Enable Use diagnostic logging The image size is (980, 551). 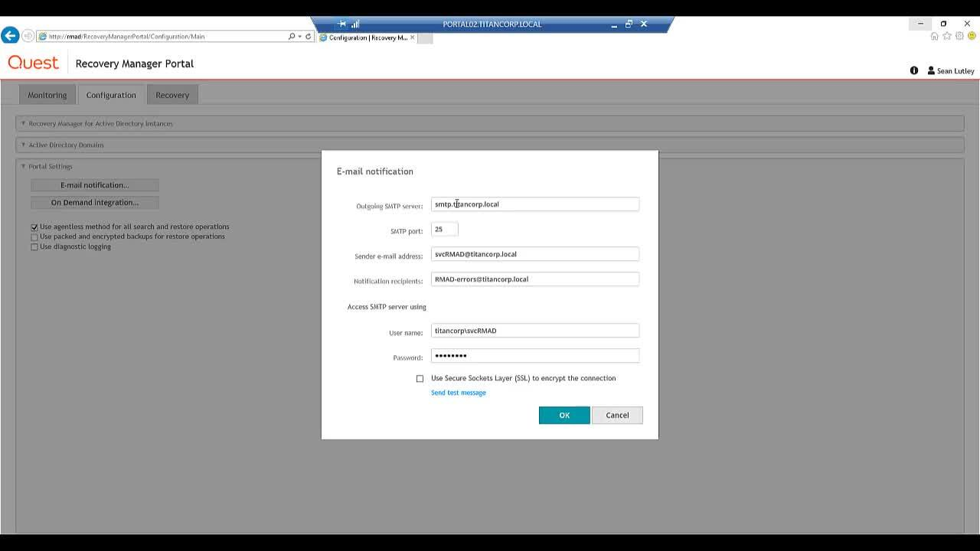pos(34,246)
